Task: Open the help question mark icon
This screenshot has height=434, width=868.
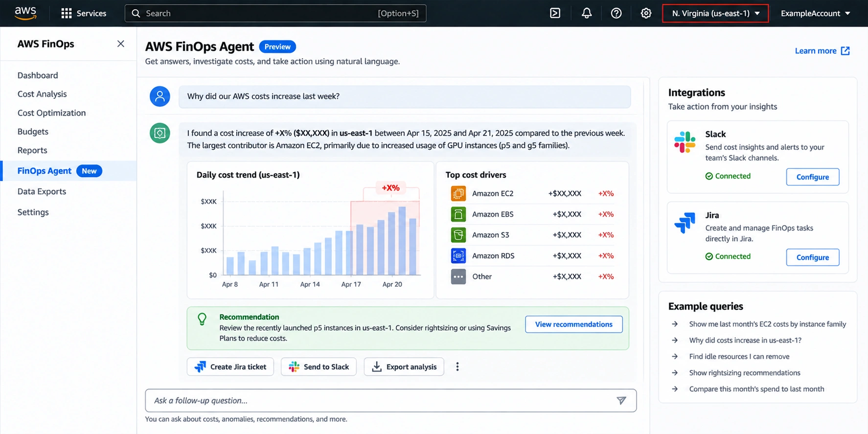Action: point(616,13)
